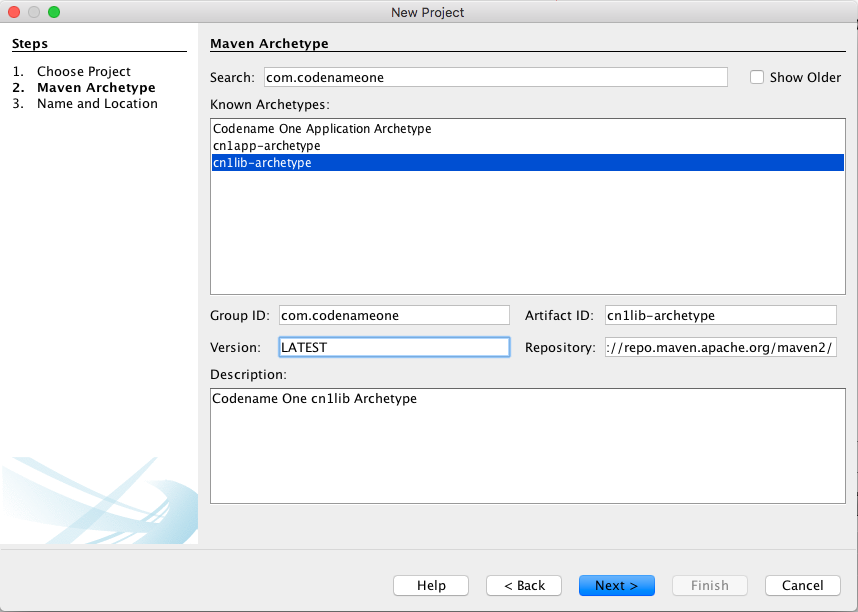
Task: Edit the Artifact ID field
Action: tap(720, 315)
